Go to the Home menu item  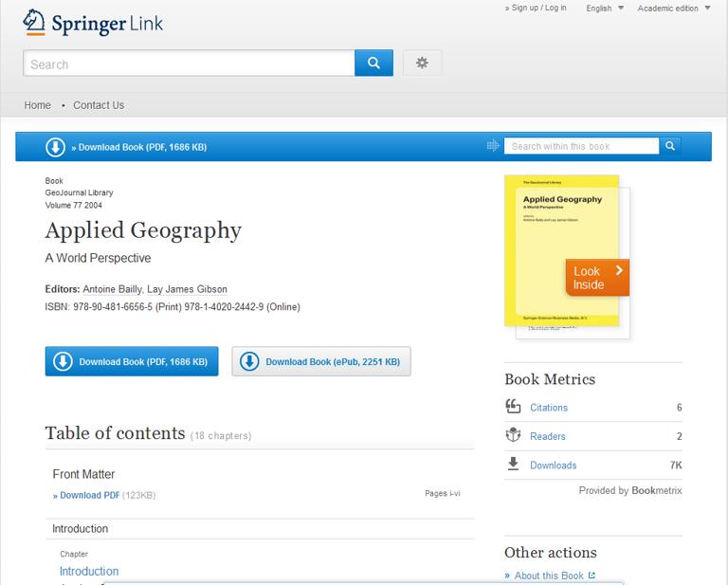(38, 105)
